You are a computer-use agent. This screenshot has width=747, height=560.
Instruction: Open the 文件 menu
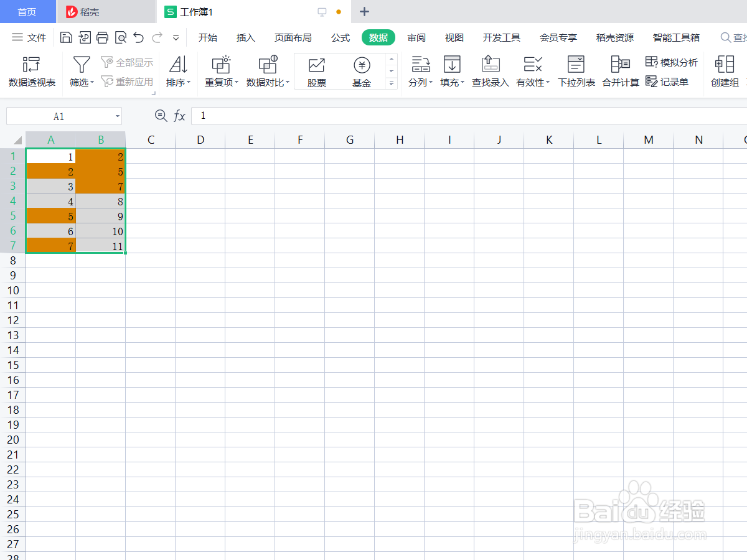(29, 38)
